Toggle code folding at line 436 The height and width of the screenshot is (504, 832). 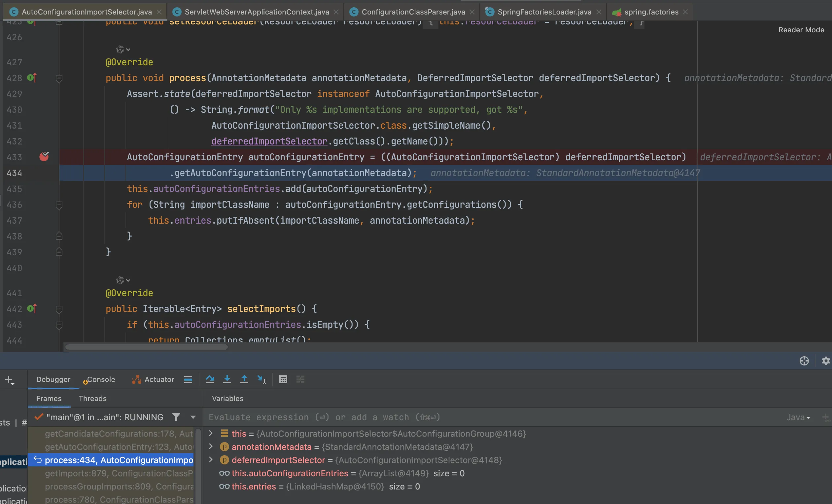[59, 205]
